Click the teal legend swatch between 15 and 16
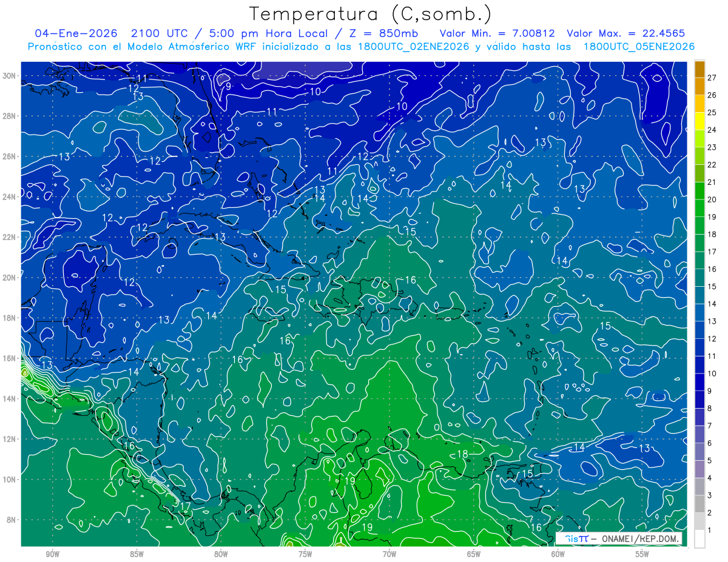The width and height of the screenshot is (728, 562). pyautogui.click(x=699, y=278)
